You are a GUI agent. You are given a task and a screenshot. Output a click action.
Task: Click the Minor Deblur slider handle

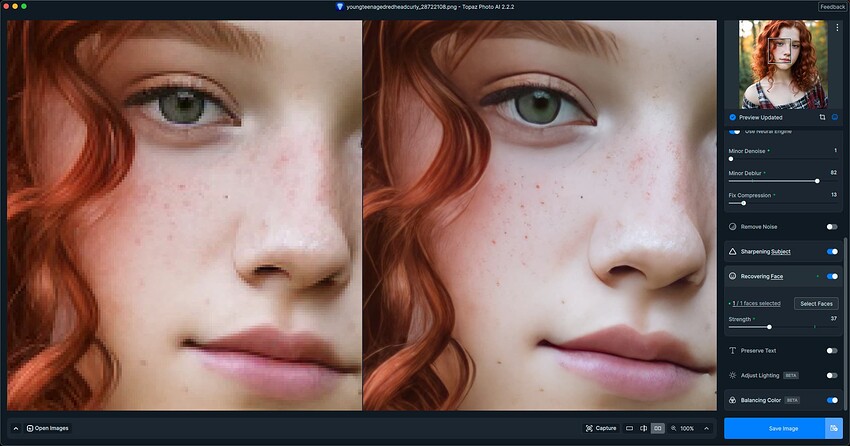817,181
